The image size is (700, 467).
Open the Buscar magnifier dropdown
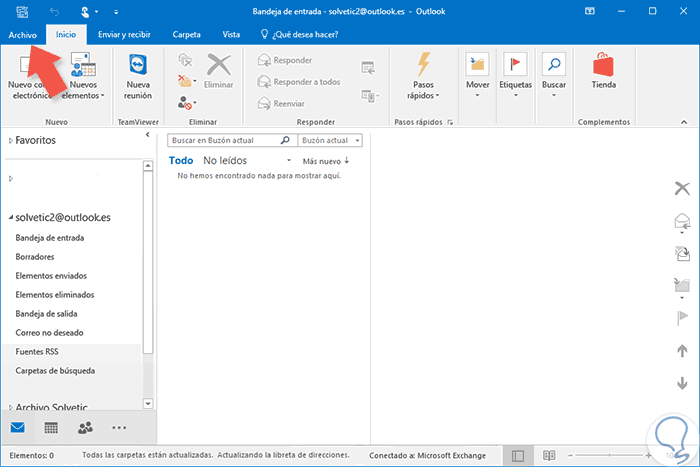coord(554,75)
